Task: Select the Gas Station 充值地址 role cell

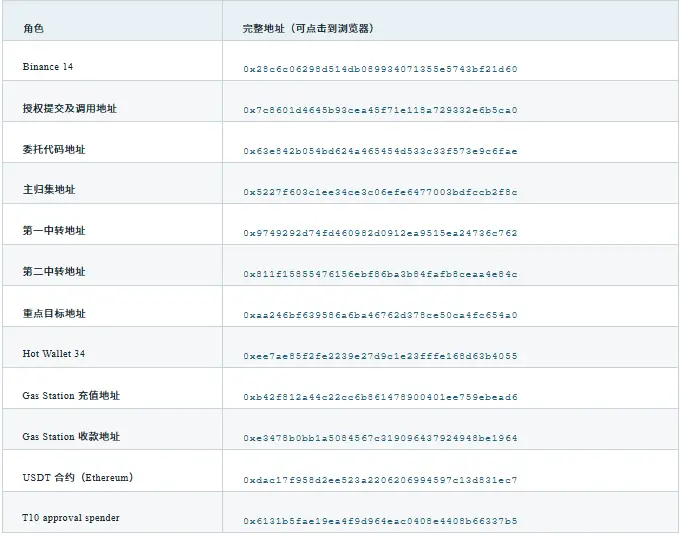Action: pos(112,388)
